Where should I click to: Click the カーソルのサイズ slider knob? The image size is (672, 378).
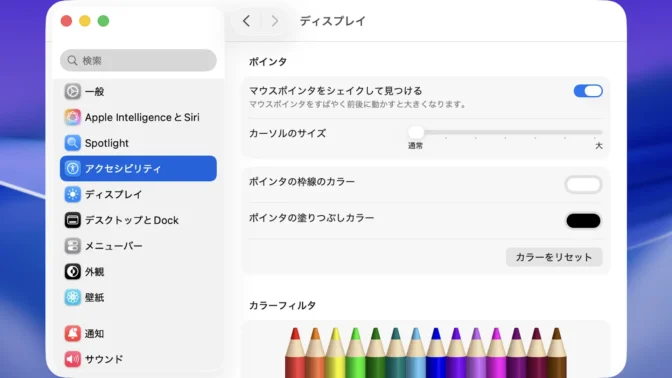[416, 132]
